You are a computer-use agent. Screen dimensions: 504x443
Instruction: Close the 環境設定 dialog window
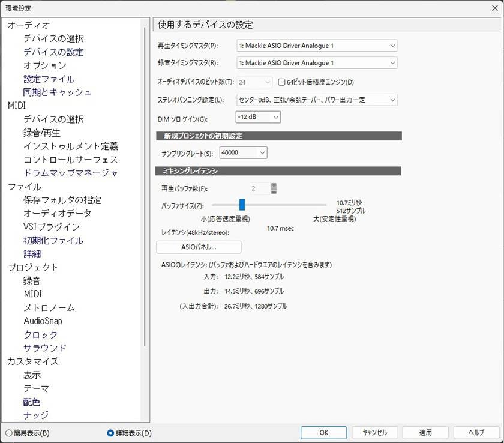pos(491,8)
